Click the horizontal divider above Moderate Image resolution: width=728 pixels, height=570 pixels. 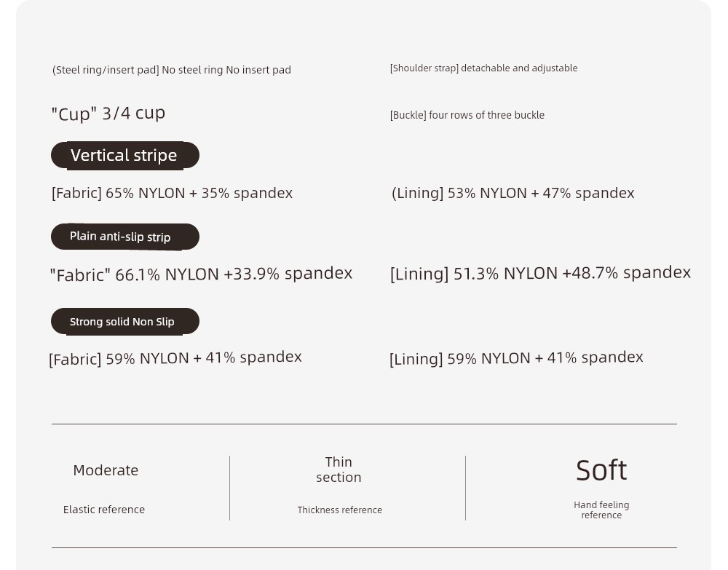tap(364, 424)
